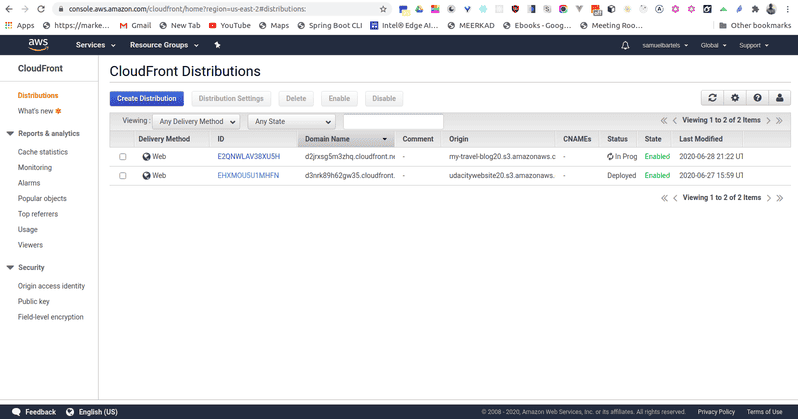Open distribution ID E2QNWLAV38XU5H link
The height and width of the screenshot is (419, 798).
[x=249, y=157]
